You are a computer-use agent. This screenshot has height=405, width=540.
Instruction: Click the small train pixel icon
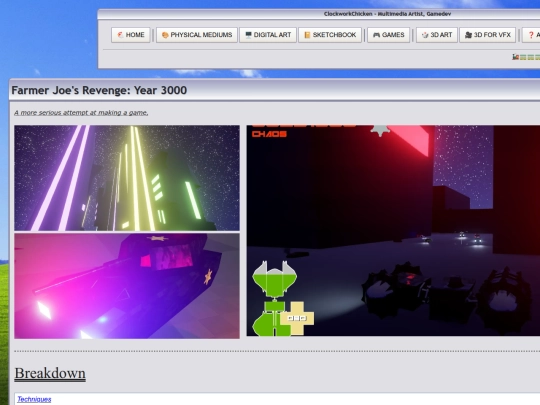[x=515, y=57]
